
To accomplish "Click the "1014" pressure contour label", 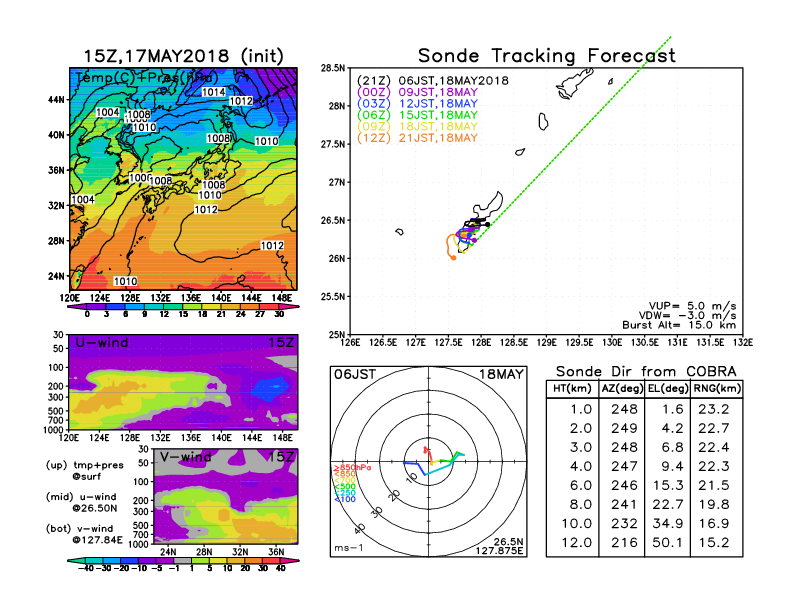I will [214, 92].
